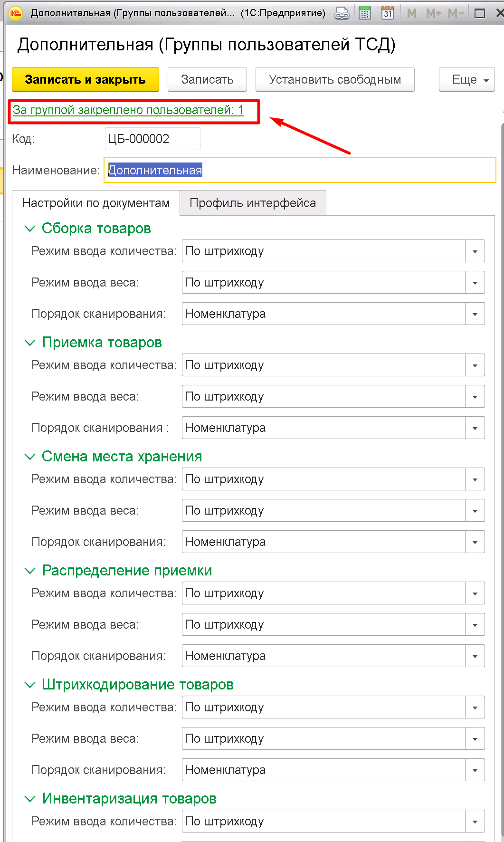
Task: Collapse the Штрихкодирование товаров group
Action: (x=30, y=685)
